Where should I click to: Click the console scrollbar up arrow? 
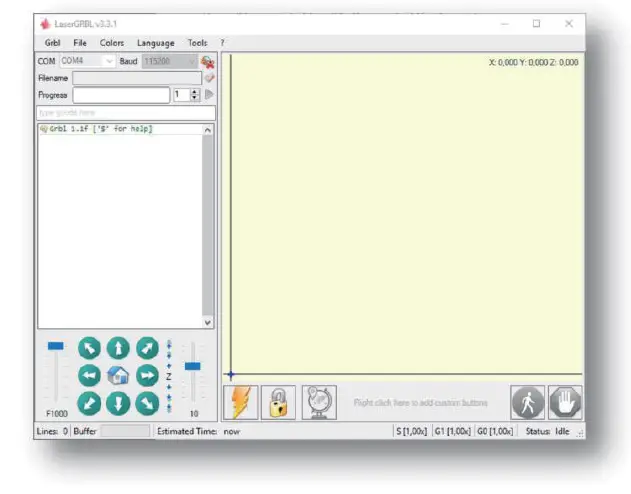click(207, 130)
